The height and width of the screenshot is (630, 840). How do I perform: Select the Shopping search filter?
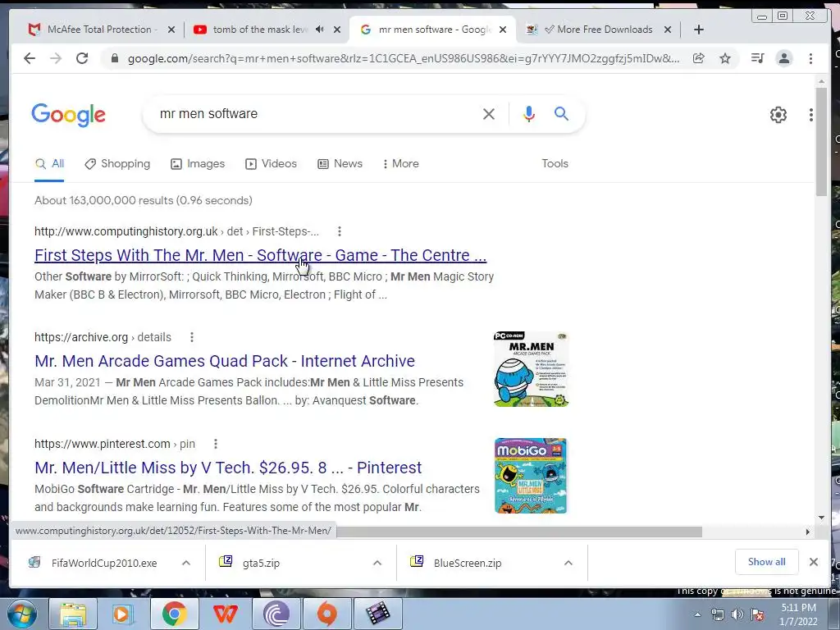118,163
